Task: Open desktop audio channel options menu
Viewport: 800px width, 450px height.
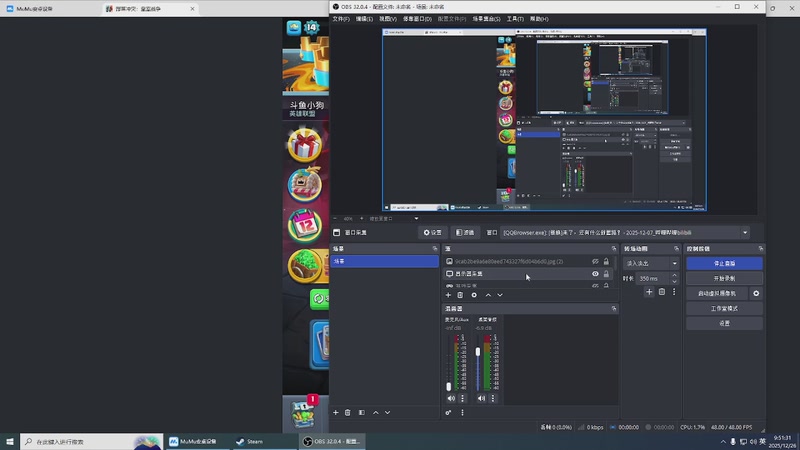Action: (x=493, y=398)
